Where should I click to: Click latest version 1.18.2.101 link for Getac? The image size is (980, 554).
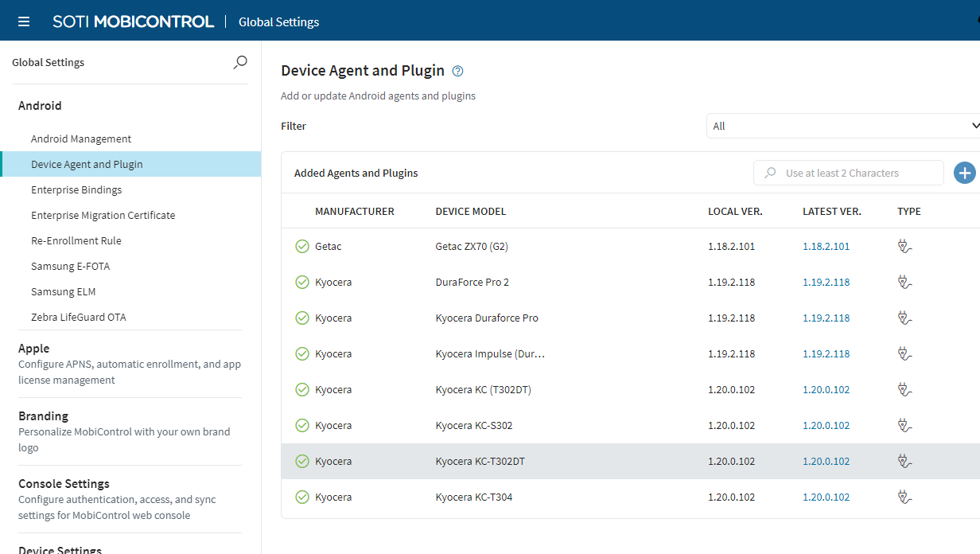pos(826,247)
